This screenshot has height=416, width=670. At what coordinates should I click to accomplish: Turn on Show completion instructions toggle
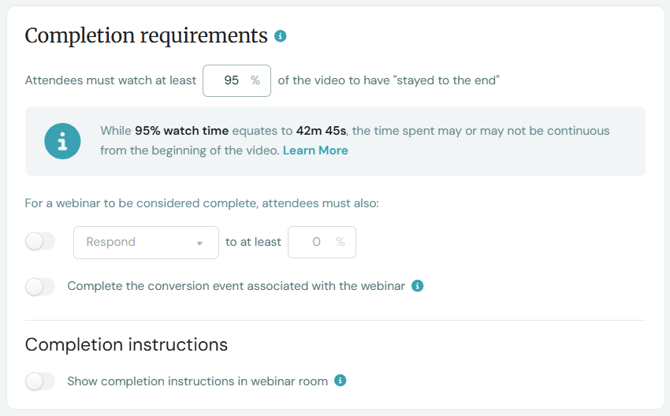pyautogui.click(x=40, y=381)
